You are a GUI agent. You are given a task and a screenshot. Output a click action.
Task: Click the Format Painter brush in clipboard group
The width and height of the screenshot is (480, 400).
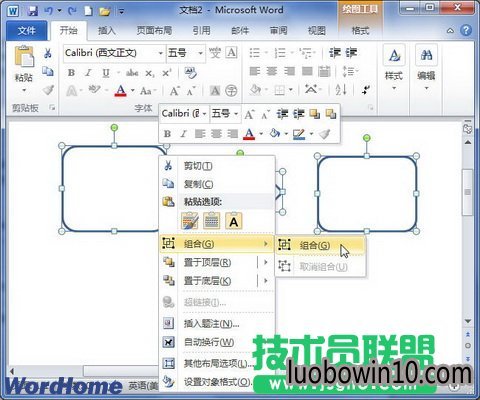(48, 90)
